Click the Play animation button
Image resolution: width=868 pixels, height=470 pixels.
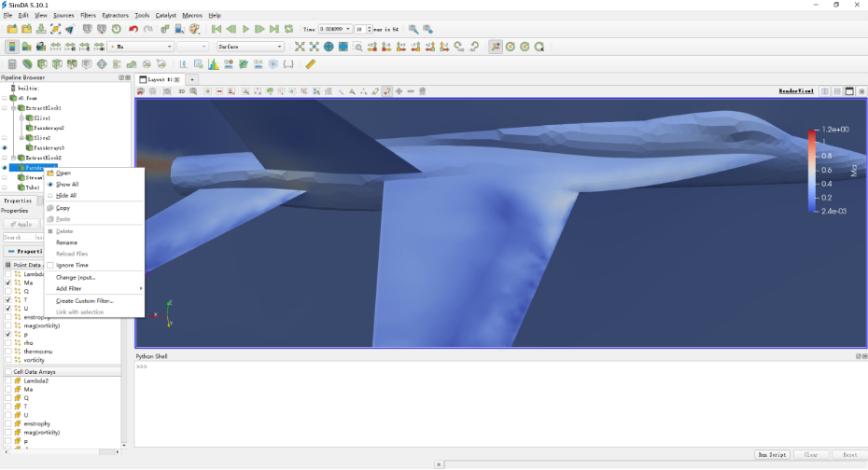tap(245, 29)
